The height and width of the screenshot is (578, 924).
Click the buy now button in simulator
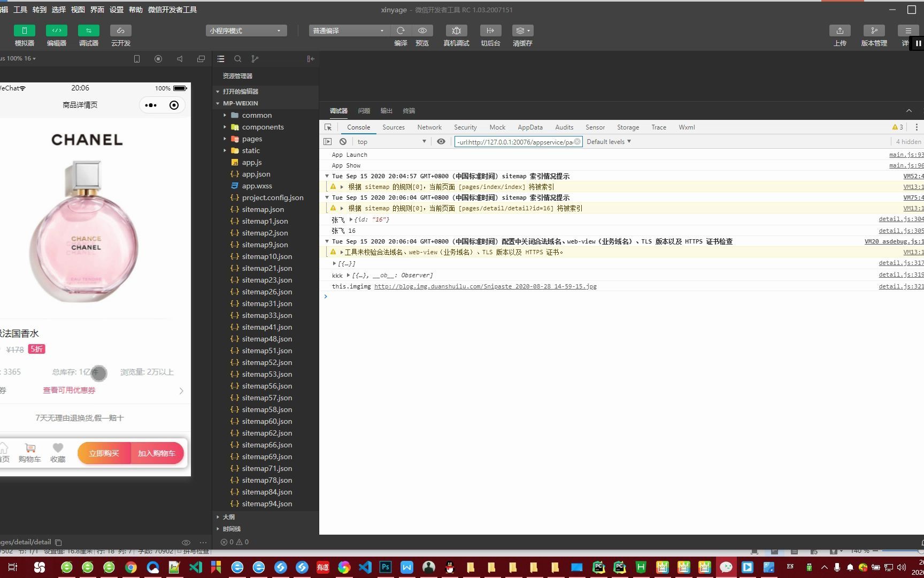click(104, 453)
